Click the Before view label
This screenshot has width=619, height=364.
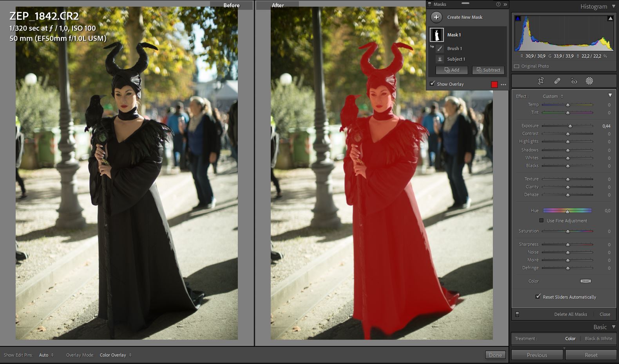[x=232, y=5]
